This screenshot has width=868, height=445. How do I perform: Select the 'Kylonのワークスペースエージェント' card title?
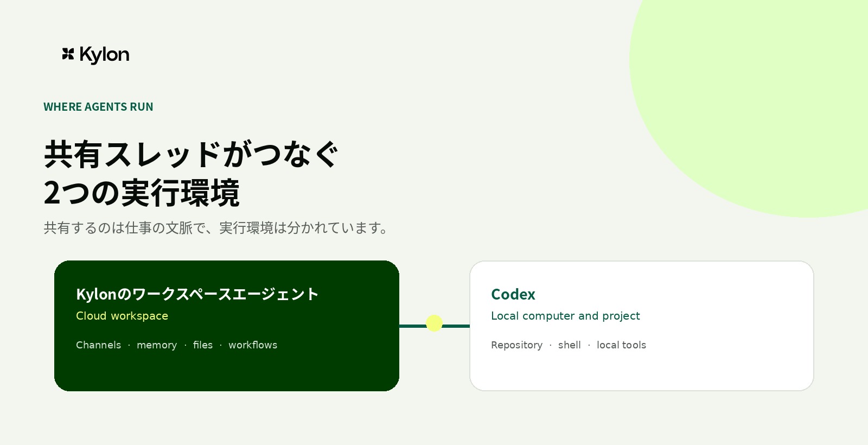coord(197,294)
